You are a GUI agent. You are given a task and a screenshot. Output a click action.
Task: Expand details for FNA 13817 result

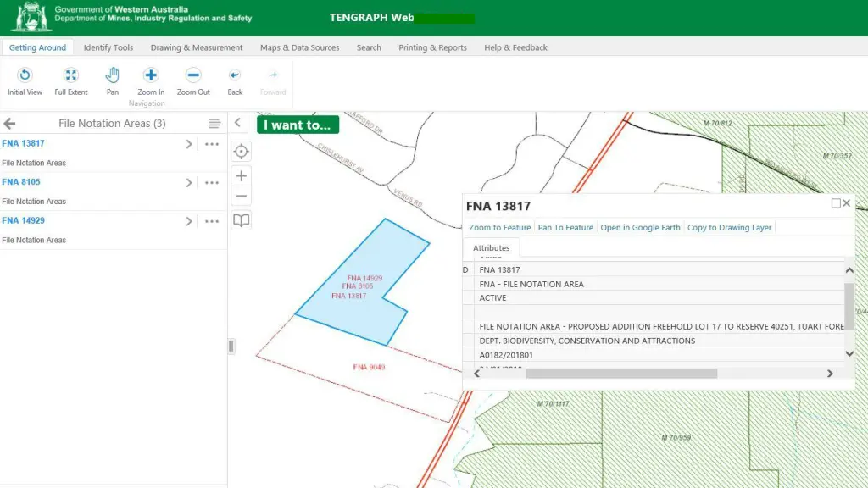pos(189,144)
